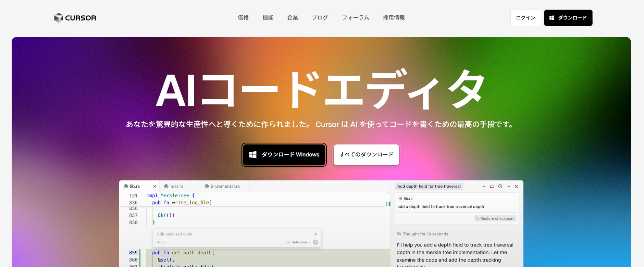Close the chat panel with X
The height and width of the screenshot is (267, 644).
pyautogui.click(x=516, y=186)
